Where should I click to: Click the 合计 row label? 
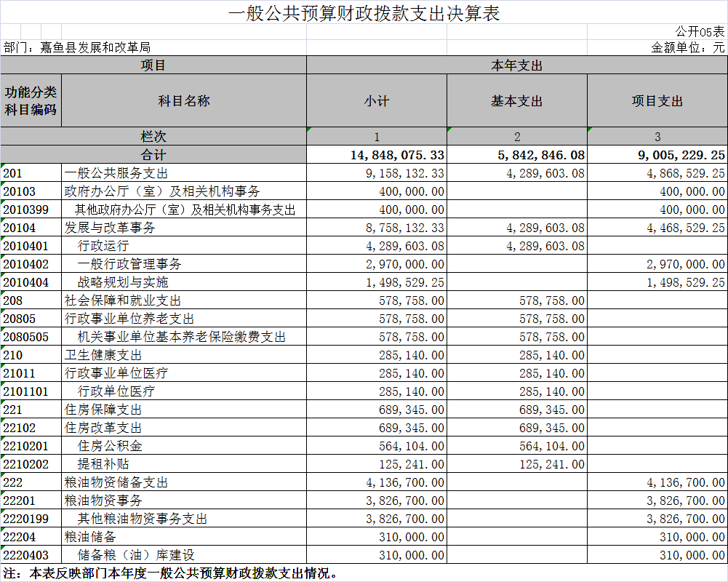click(x=153, y=154)
